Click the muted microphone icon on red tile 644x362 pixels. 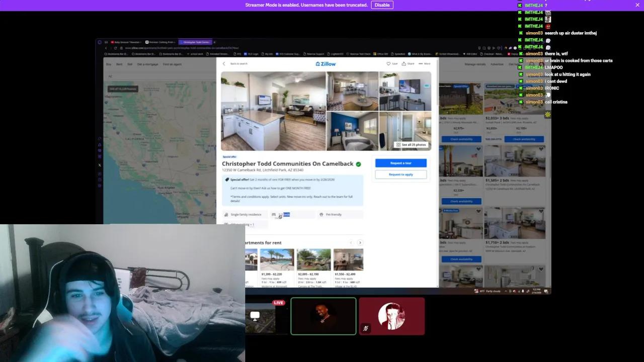tap(366, 329)
